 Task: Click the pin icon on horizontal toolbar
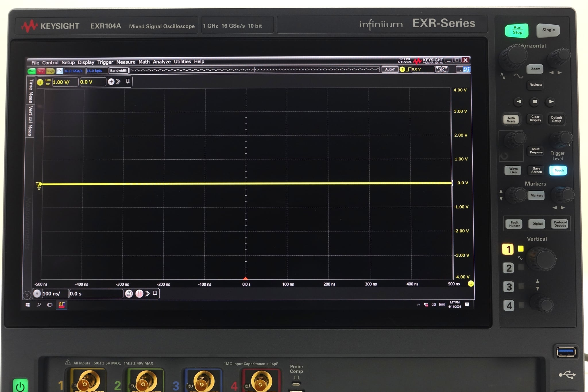[155, 293]
